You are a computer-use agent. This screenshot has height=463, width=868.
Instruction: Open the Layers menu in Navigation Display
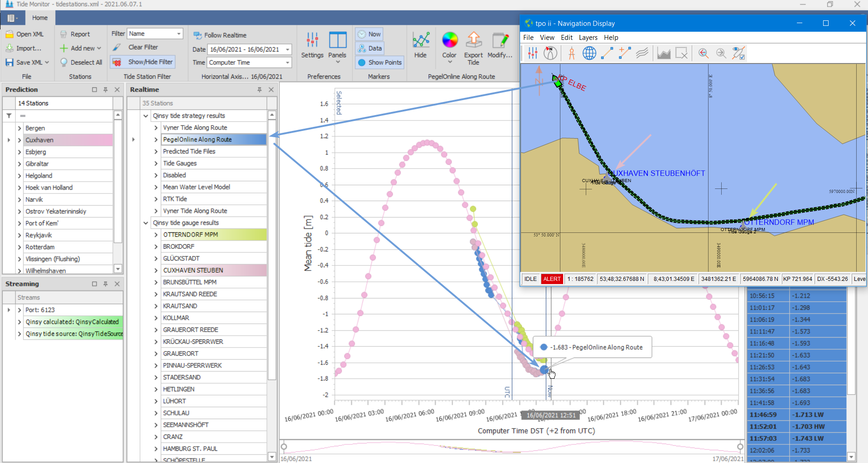tap(588, 38)
